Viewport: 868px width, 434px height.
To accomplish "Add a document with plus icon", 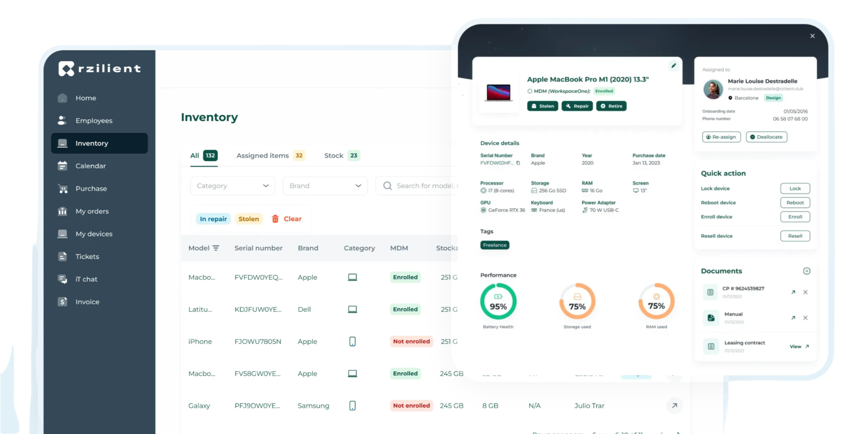I will (807, 271).
